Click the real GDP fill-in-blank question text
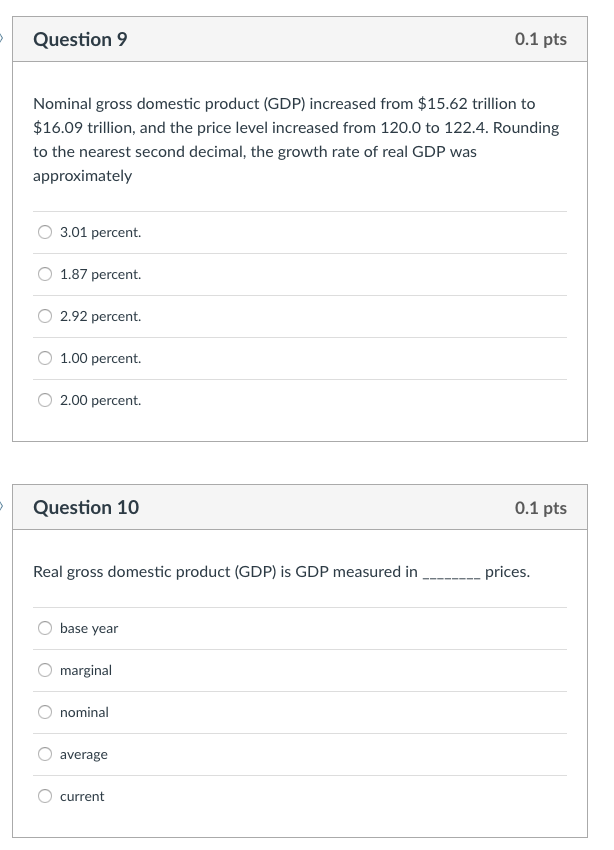The width and height of the screenshot is (614, 850). [x=282, y=572]
